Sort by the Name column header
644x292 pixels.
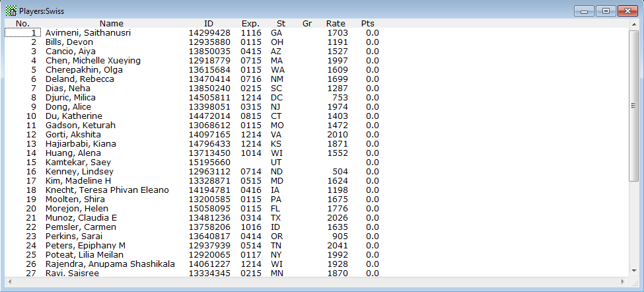[111, 24]
